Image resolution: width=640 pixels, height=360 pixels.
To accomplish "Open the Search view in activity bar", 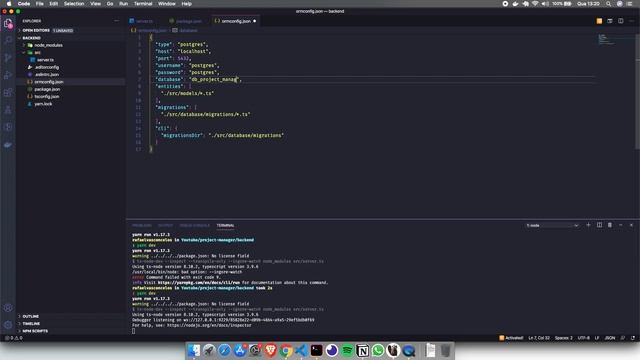I will pos(8,40).
